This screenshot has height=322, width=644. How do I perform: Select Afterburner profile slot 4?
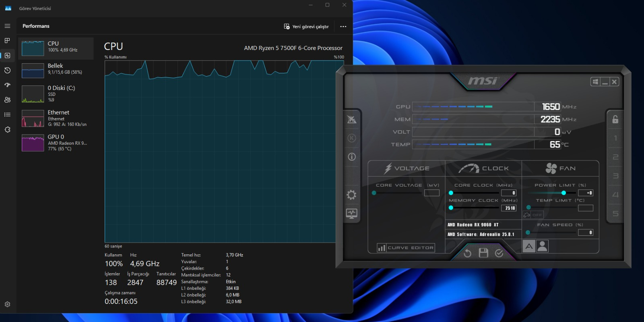click(x=615, y=195)
